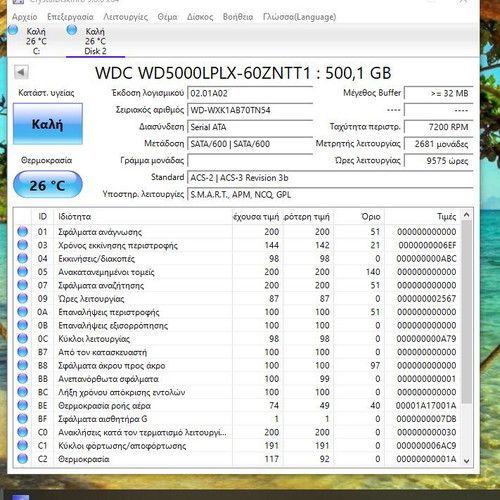Screen dimensions: 500x500
Task: Click blue status dot of attribute BB
Action: [23, 379]
